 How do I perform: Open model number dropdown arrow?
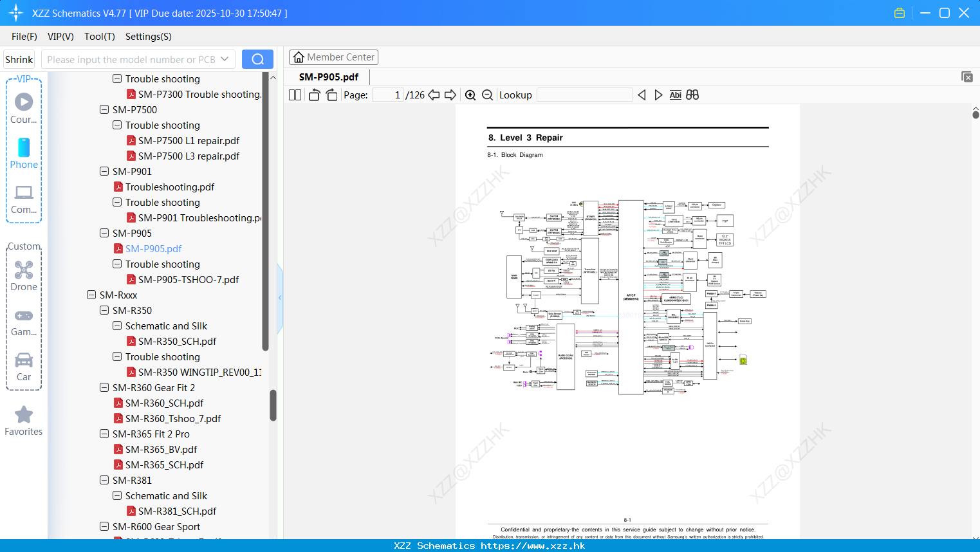pos(225,59)
